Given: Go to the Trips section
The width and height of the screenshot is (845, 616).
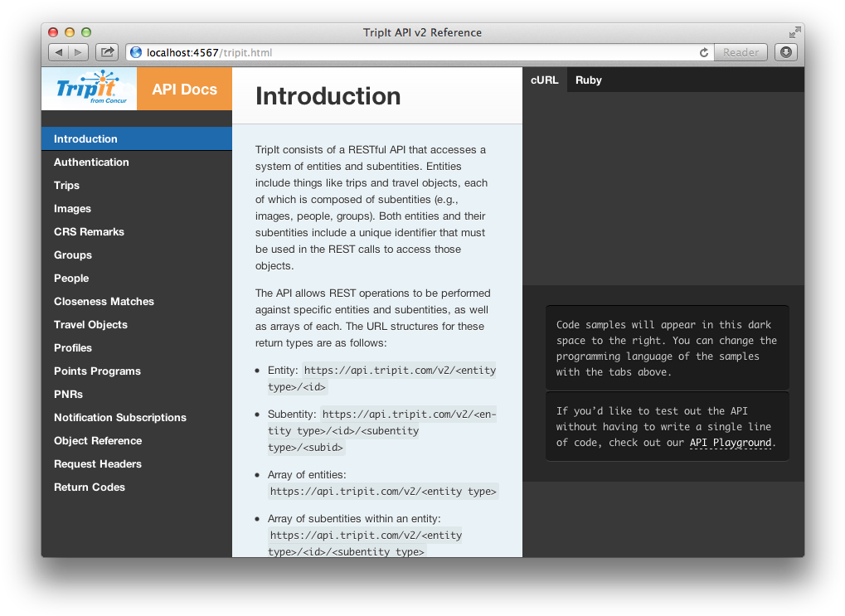Looking at the screenshot, I should [137, 185].
